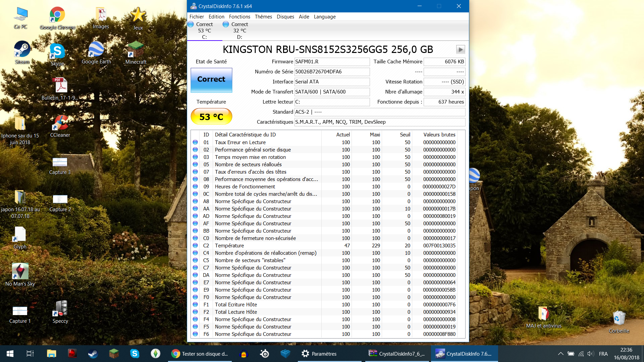Click the Firmware field SAFM01.R
The height and width of the screenshot is (362, 644).
tap(332, 62)
